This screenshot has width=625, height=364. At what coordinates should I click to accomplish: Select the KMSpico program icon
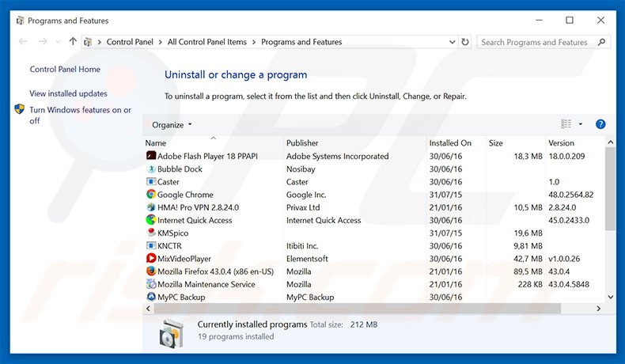pos(151,233)
